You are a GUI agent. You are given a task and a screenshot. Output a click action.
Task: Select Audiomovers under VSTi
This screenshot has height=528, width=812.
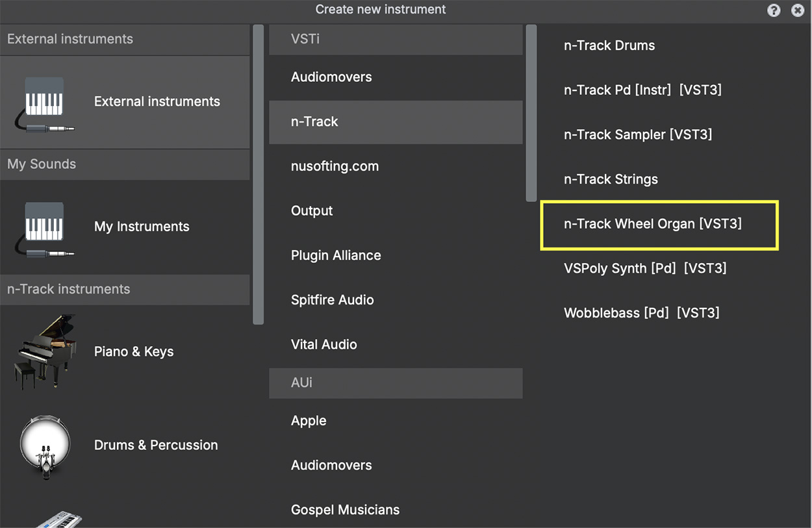[x=396, y=77]
